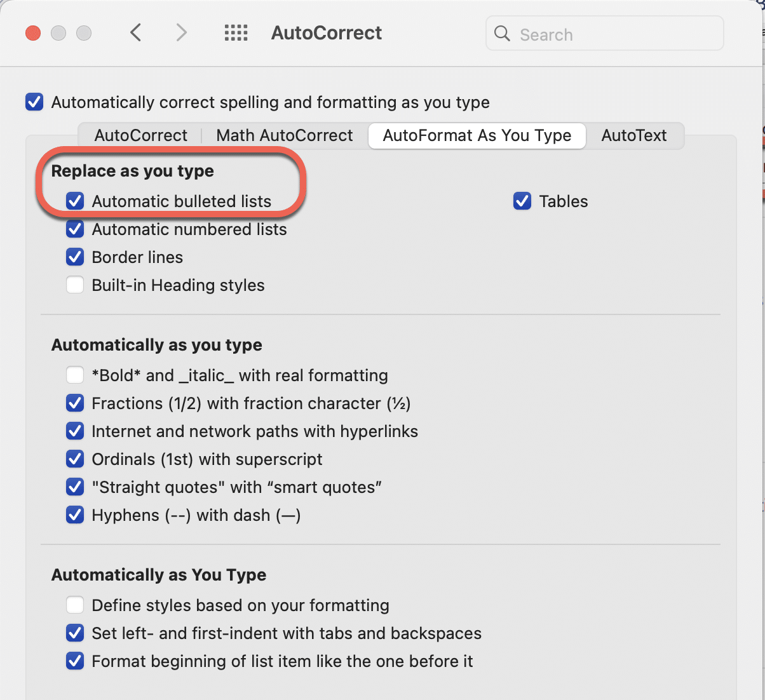Select AutoFormat As You Type tab
This screenshot has height=700, width=765.
[477, 135]
